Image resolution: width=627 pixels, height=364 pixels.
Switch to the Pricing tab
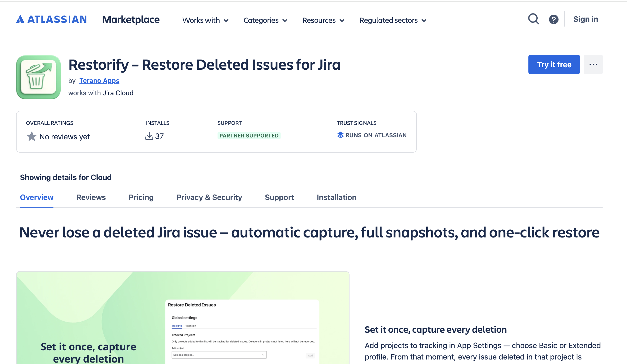tap(141, 197)
